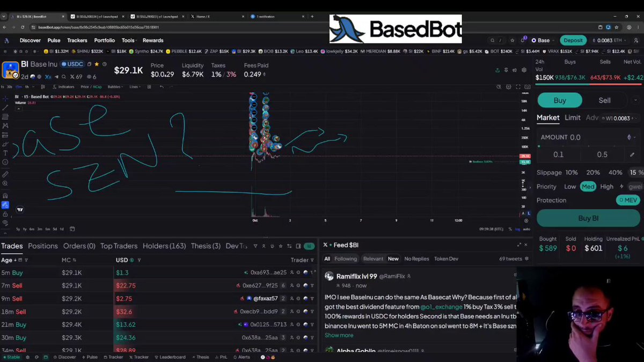Viewport: 644px width, 362px height.
Task: Select High priority option
Action: [x=607, y=187]
